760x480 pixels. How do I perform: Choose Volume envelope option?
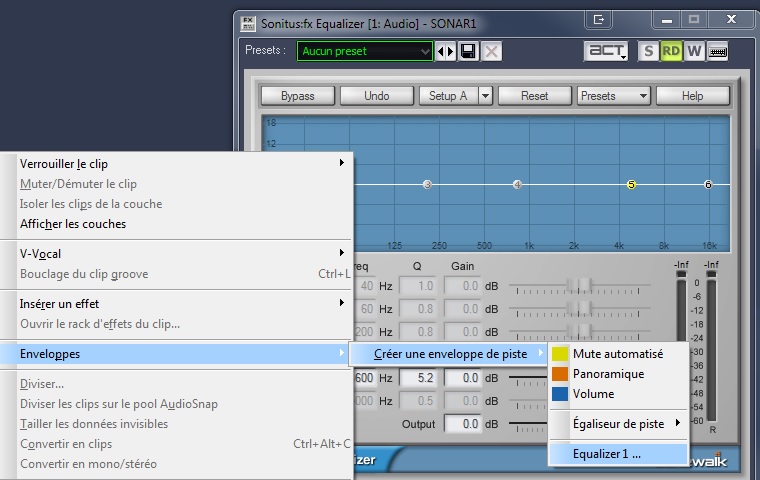618,394
